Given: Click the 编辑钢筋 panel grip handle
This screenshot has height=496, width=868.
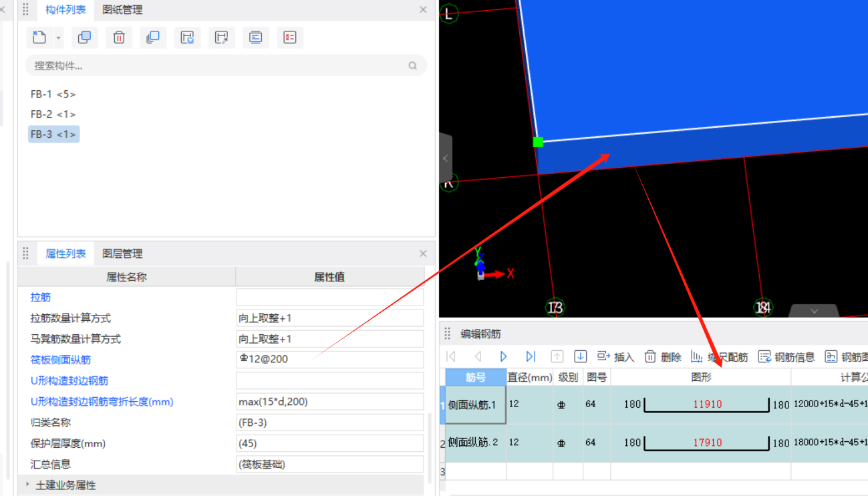Looking at the screenshot, I should 448,334.
